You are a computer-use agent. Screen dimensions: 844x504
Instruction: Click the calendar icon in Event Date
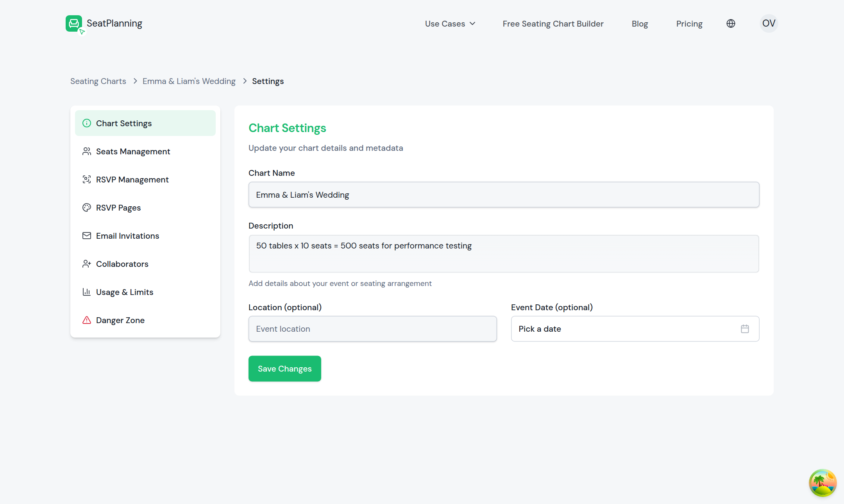pos(745,329)
